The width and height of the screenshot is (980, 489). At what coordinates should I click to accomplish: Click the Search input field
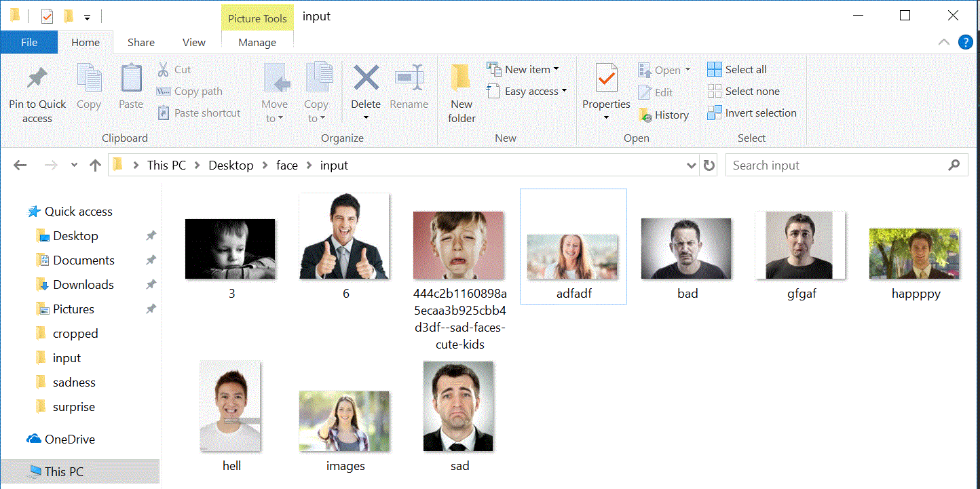[847, 165]
